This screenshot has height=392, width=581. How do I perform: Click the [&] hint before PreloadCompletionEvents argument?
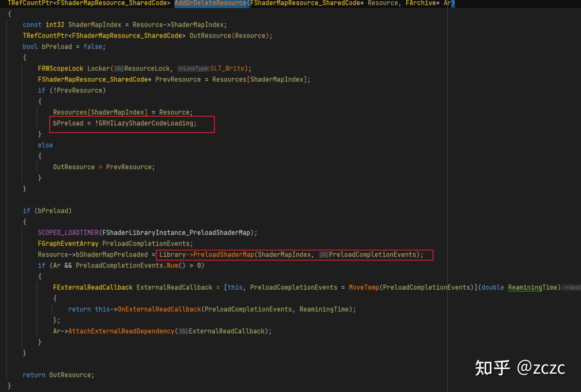click(x=324, y=255)
